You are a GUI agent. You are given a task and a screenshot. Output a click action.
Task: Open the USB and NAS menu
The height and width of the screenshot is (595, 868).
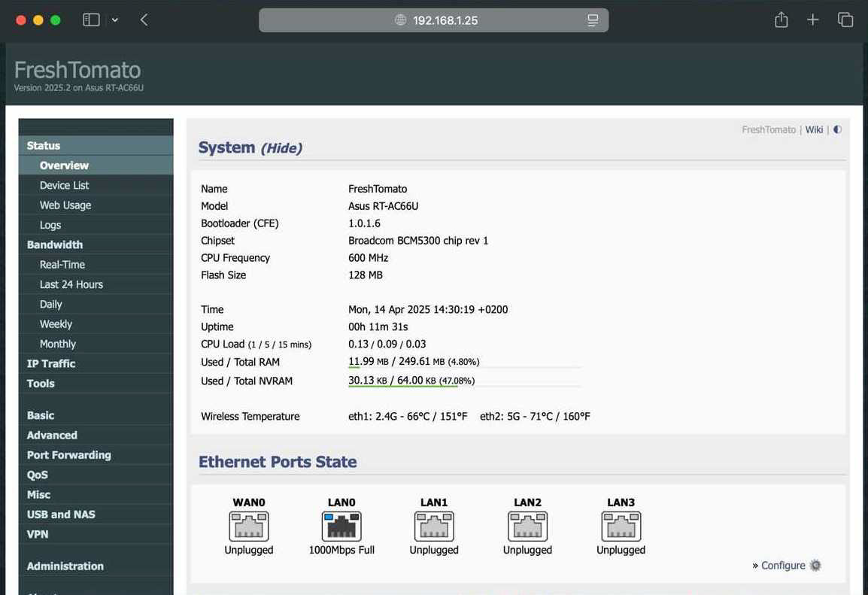[96, 515]
